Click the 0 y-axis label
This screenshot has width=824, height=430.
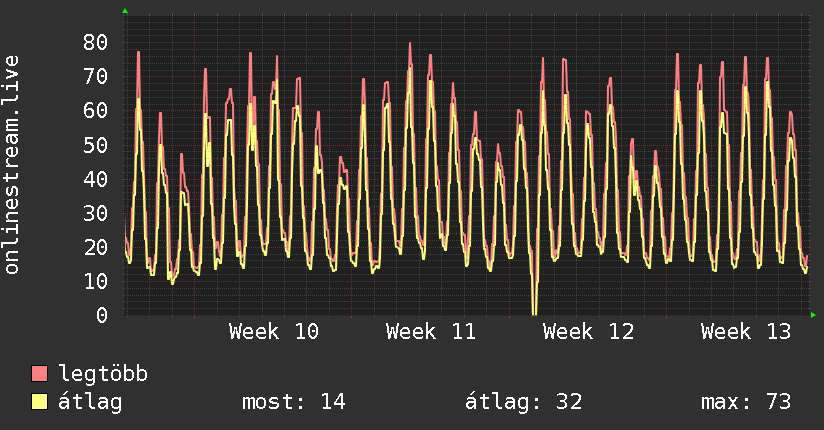tap(102, 315)
